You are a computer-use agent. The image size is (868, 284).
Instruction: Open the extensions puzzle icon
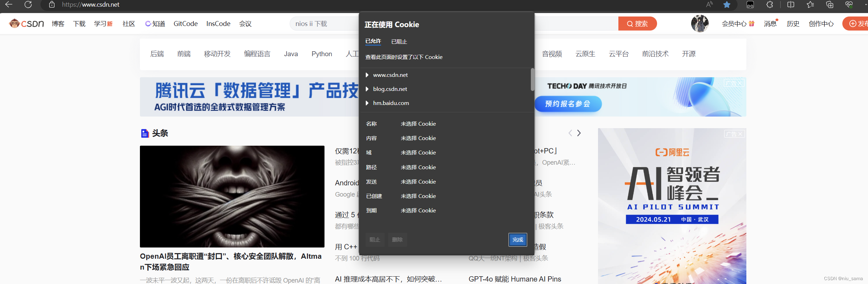pos(770,5)
